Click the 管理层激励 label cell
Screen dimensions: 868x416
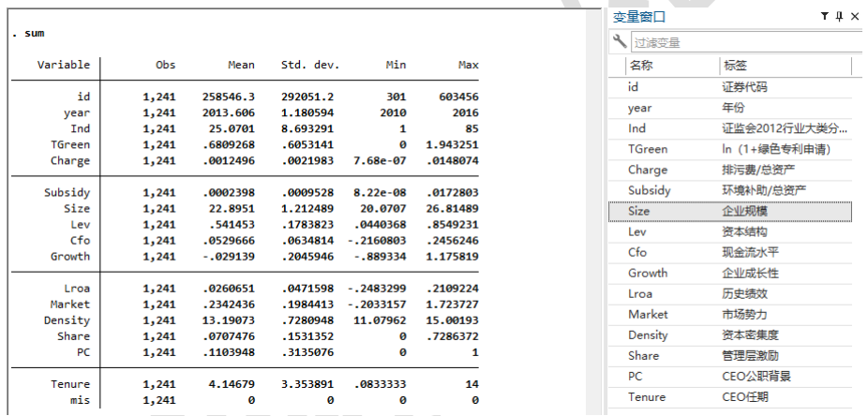point(750,356)
